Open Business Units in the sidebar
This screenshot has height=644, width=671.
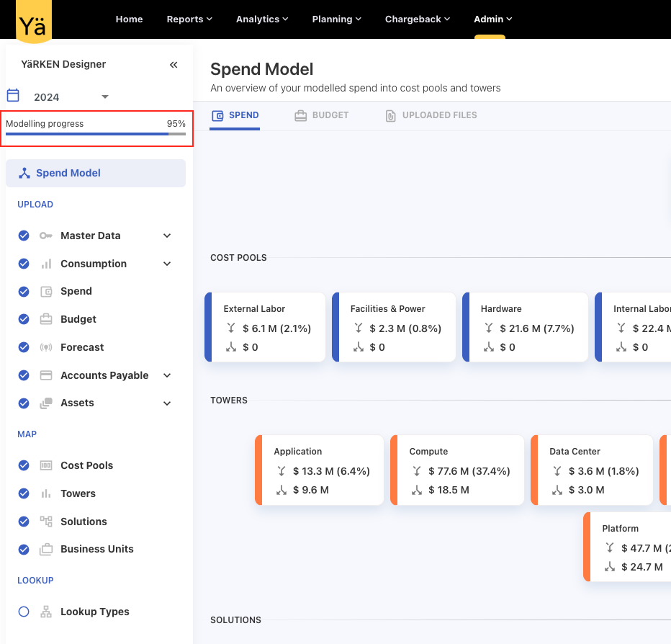point(96,549)
